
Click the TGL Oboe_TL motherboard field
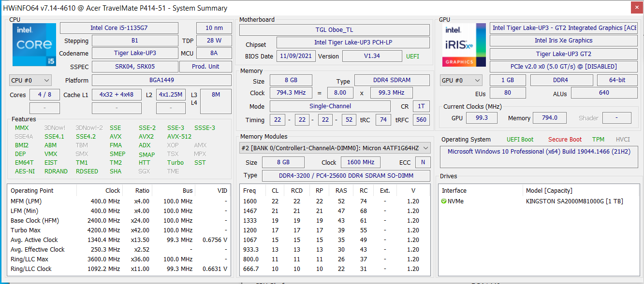click(334, 30)
